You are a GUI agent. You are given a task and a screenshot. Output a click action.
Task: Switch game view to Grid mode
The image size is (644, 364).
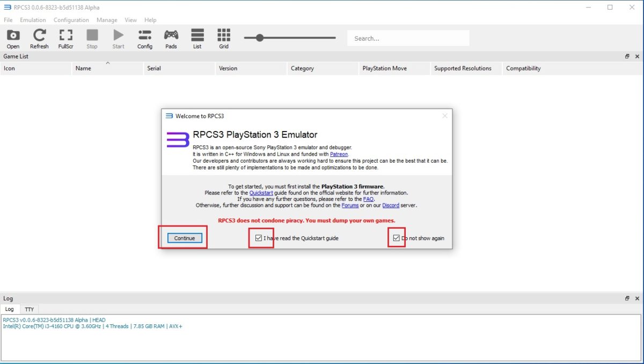coord(223,38)
